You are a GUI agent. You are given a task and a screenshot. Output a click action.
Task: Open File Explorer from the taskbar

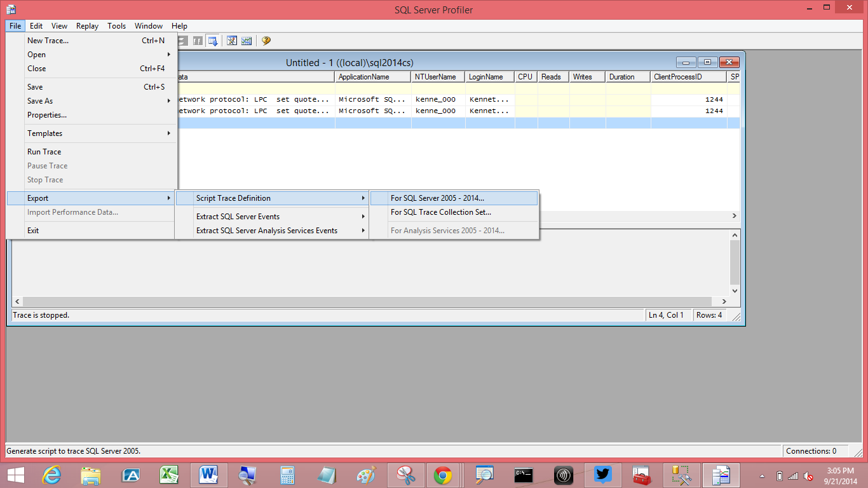92,475
